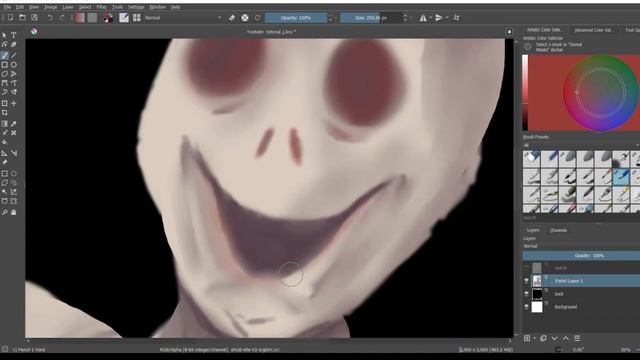Open the brush presets chooser grid icon
The width and height of the screenshot is (640, 360).
[136, 18]
